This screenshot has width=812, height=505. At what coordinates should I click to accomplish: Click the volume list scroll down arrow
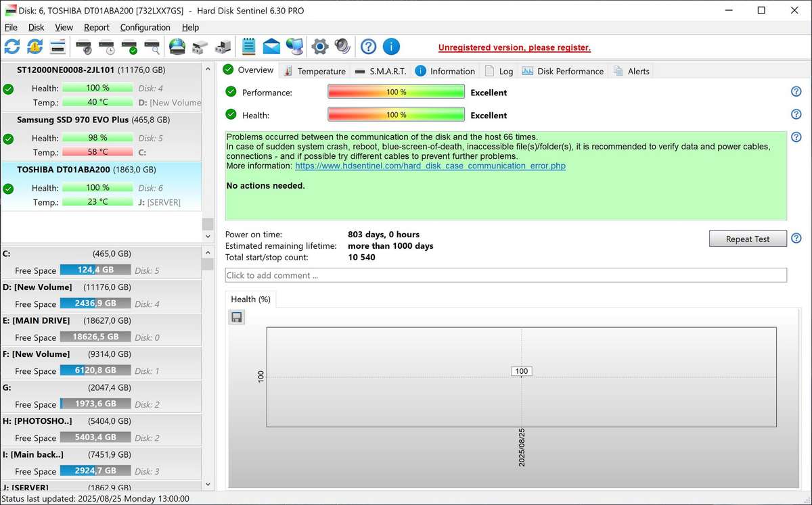[x=208, y=485]
